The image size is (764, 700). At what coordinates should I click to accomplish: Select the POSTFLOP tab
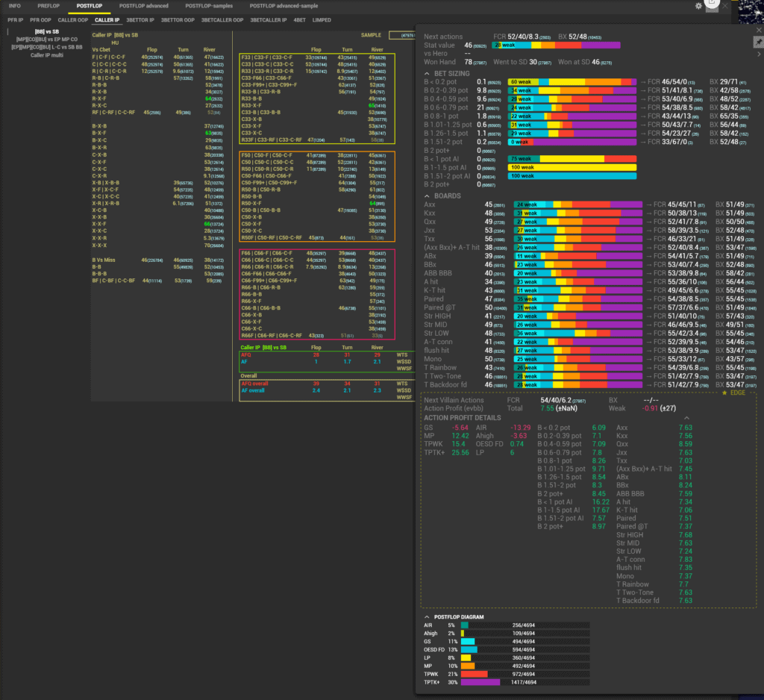click(90, 6)
